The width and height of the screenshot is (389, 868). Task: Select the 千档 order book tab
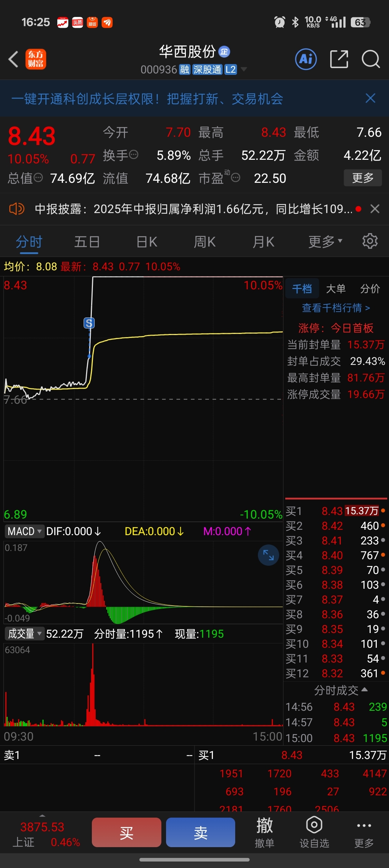(302, 288)
